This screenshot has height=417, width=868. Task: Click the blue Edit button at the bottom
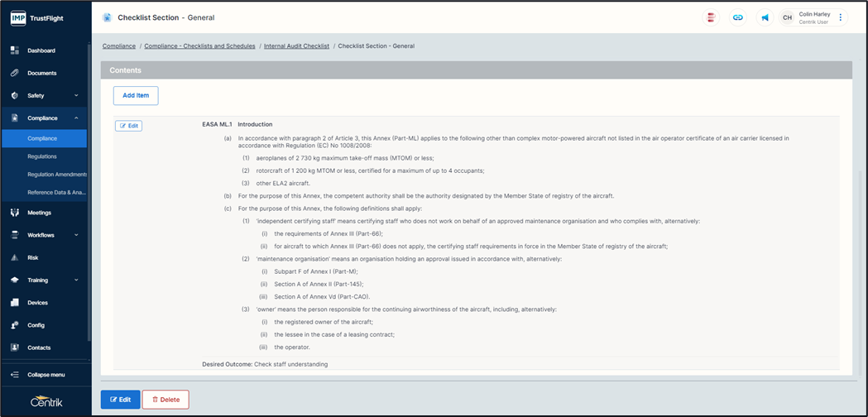(120, 400)
